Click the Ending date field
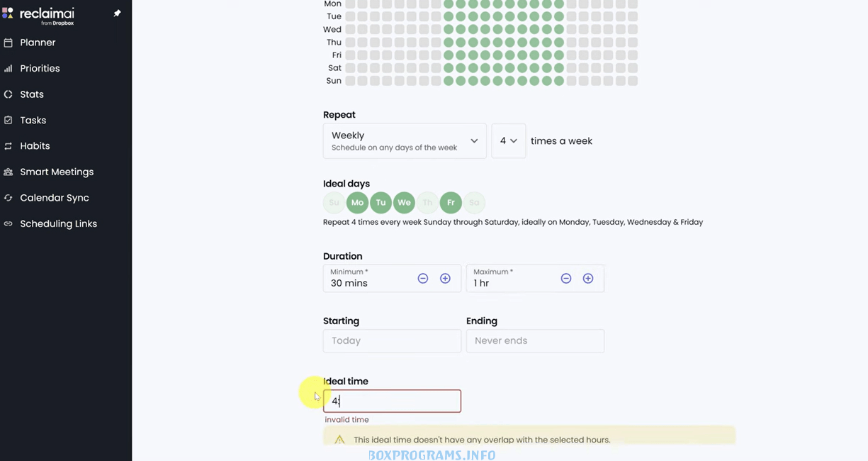The image size is (868, 461). [x=535, y=341]
